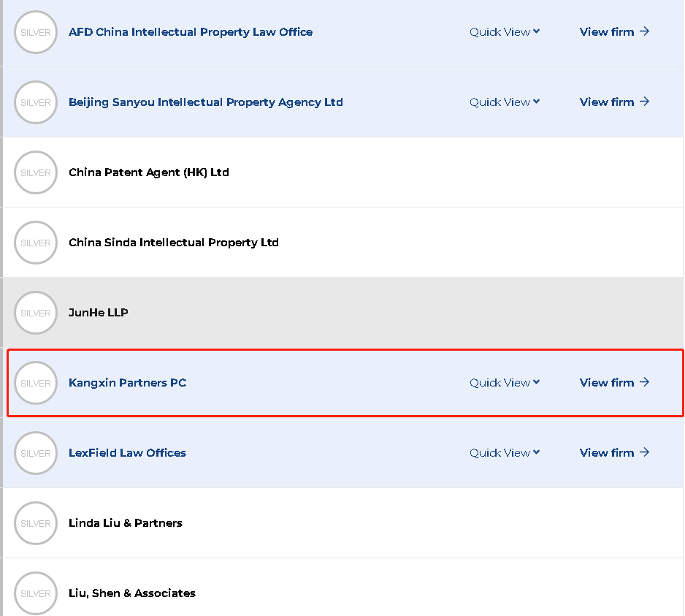
Task: Click the Silver badge beside JunHe LLP
Action: tap(36, 313)
